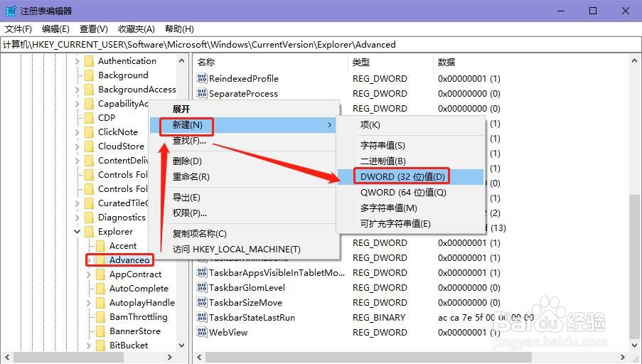Expand the AutoplayHandlers tree node

[88, 303]
